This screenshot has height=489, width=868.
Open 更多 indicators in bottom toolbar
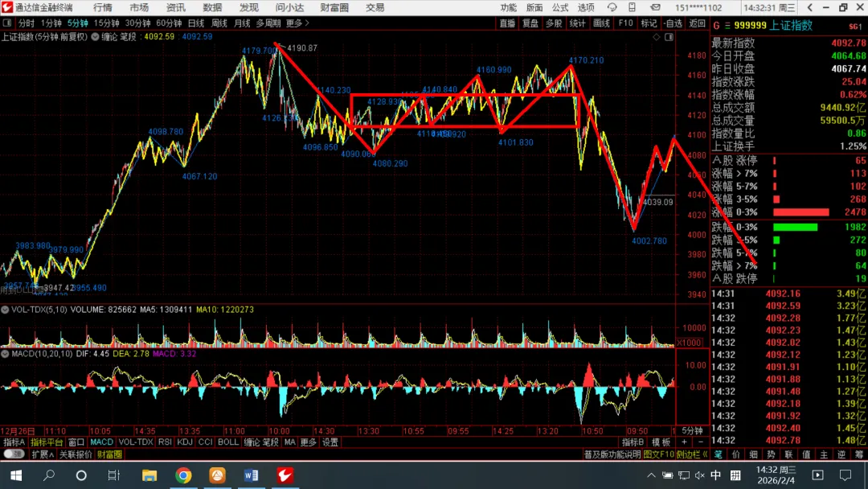coord(309,442)
